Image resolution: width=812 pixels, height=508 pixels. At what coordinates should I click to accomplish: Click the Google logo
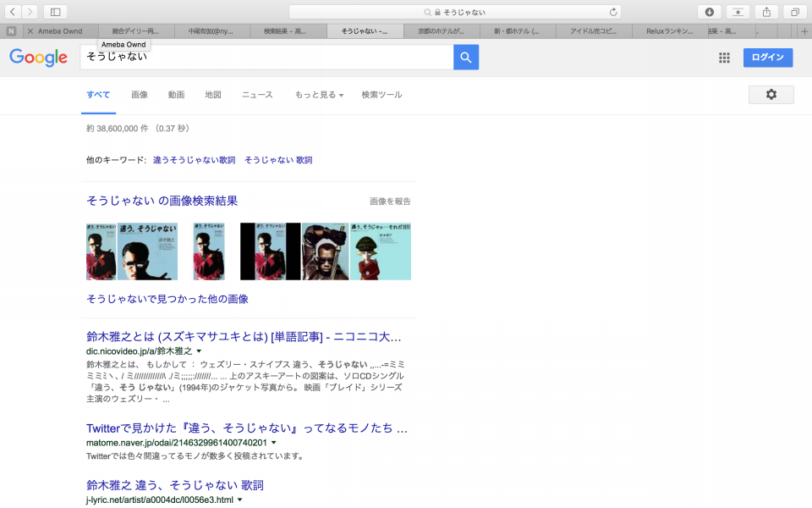point(38,57)
